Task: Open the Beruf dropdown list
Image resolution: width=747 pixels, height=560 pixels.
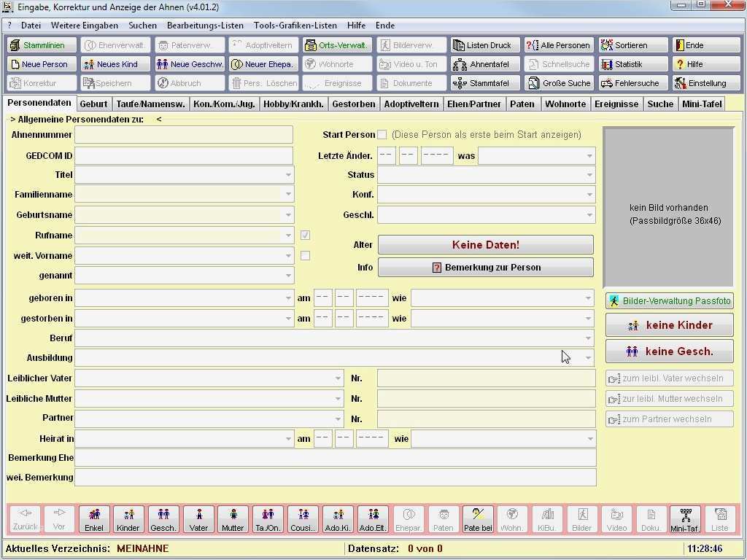Action: point(589,338)
